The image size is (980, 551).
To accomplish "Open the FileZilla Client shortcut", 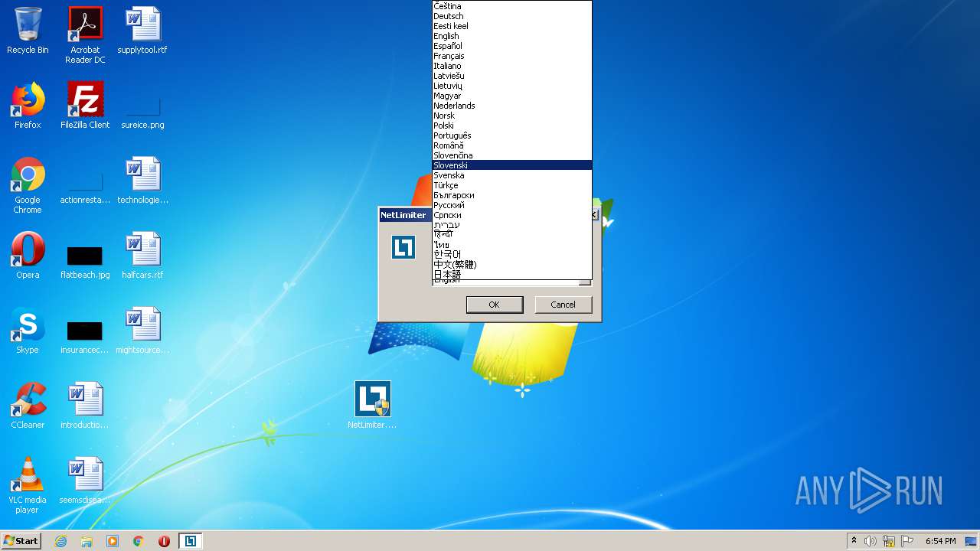I will (85, 106).
